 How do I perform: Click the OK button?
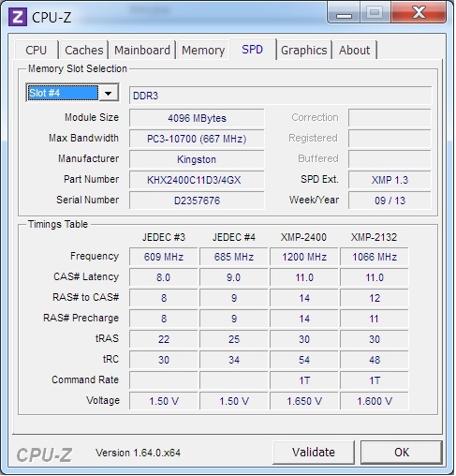tap(402, 453)
